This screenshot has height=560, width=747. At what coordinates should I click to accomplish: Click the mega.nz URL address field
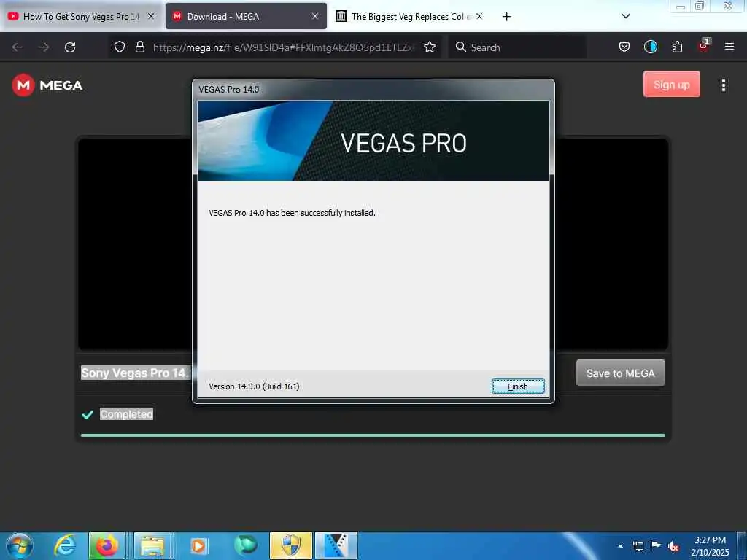284,47
